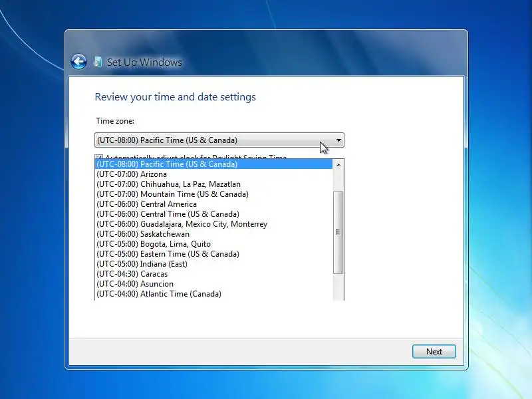The height and width of the screenshot is (399, 532).
Task: Pick Mountain Time (US & Canada)
Action: (213, 194)
